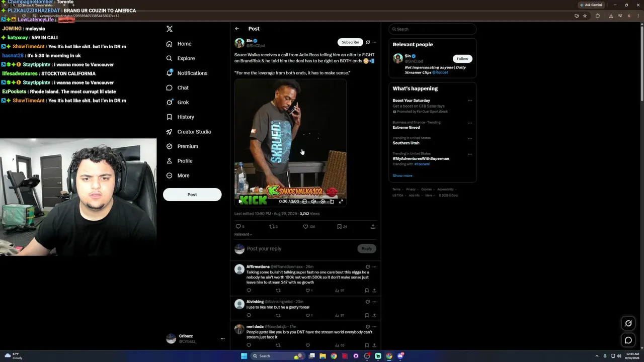Open floating messages chat button
Image resolution: width=644 pixels, height=362 pixels.
click(628, 340)
